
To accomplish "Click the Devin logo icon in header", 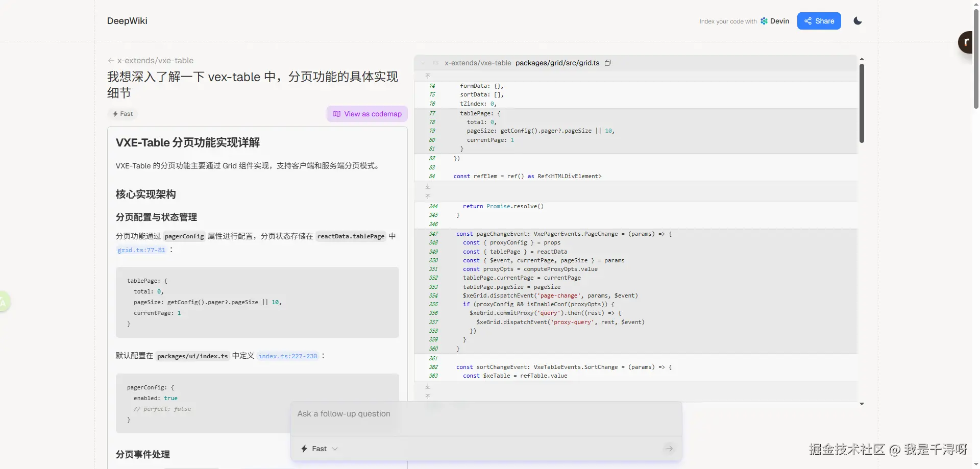I will 764,21.
